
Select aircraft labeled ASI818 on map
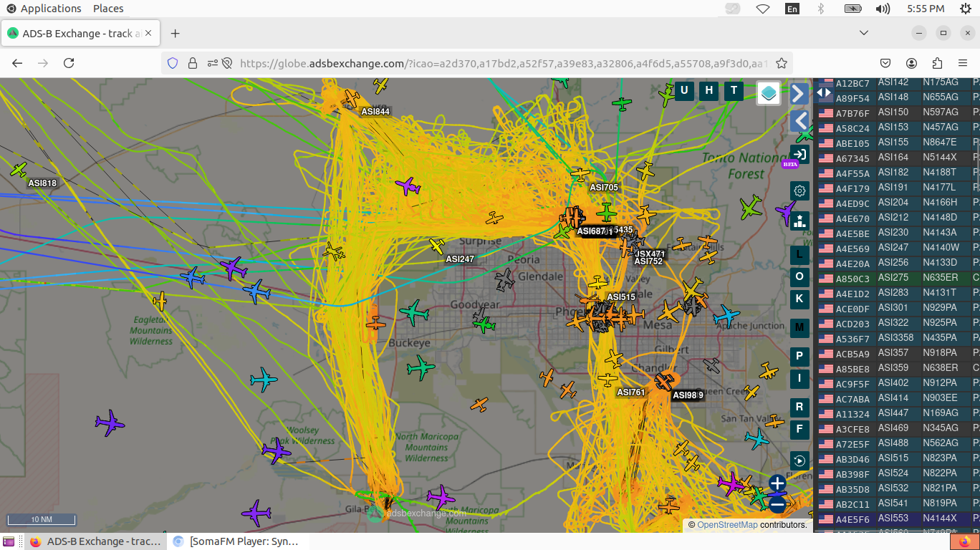[19, 170]
